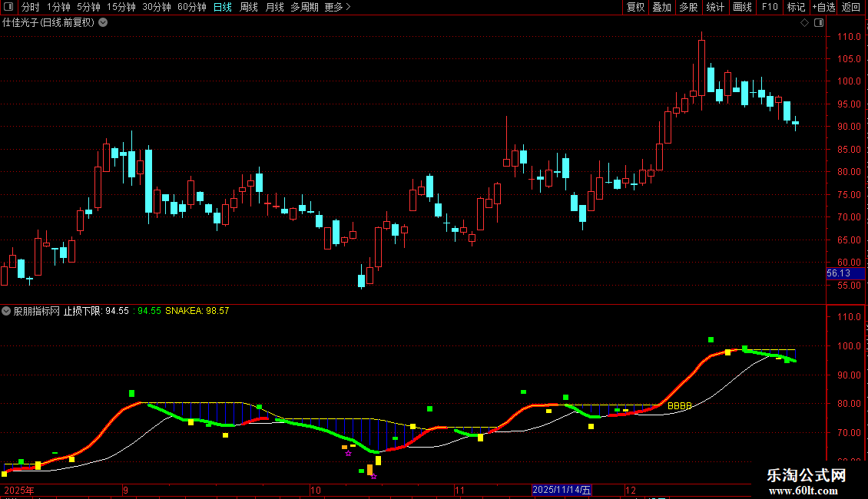
Task: Click the 2025/11/14/五 date marker
Action: click(x=562, y=490)
